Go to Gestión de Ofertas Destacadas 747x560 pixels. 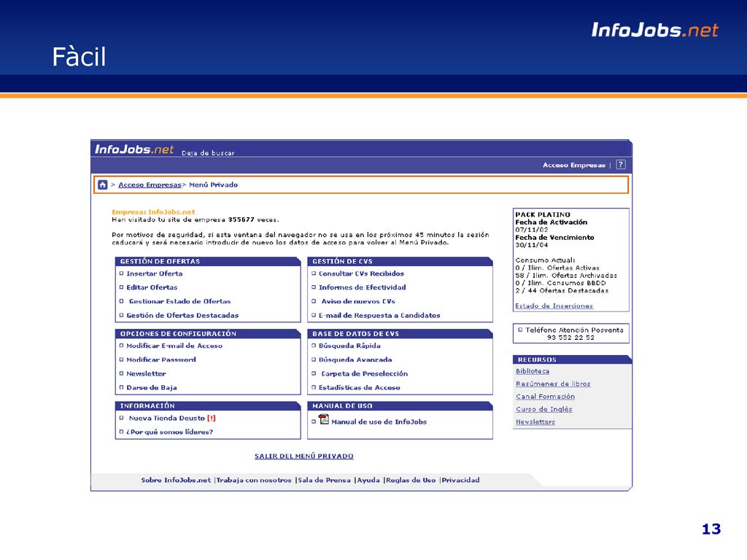tap(182, 315)
